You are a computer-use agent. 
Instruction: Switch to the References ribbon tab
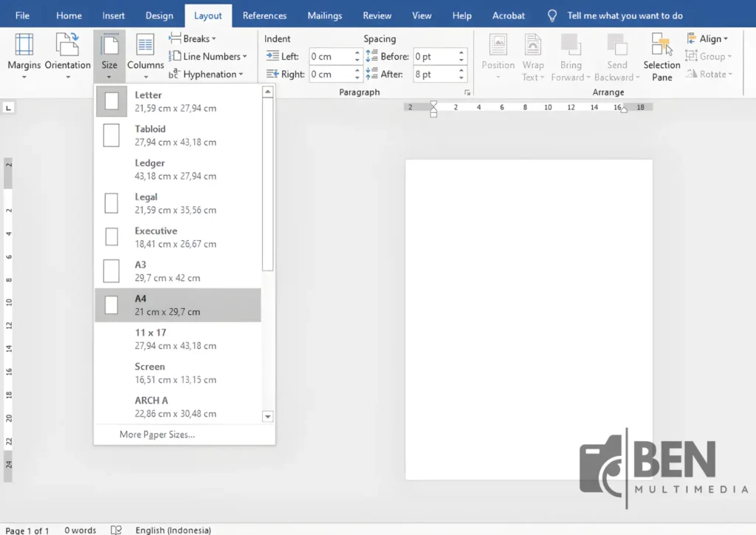click(x=264, y=15)
